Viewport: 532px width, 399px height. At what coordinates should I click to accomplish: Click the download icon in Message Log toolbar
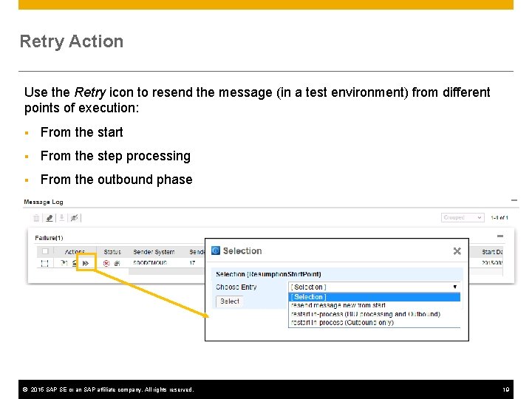(62, 218)
